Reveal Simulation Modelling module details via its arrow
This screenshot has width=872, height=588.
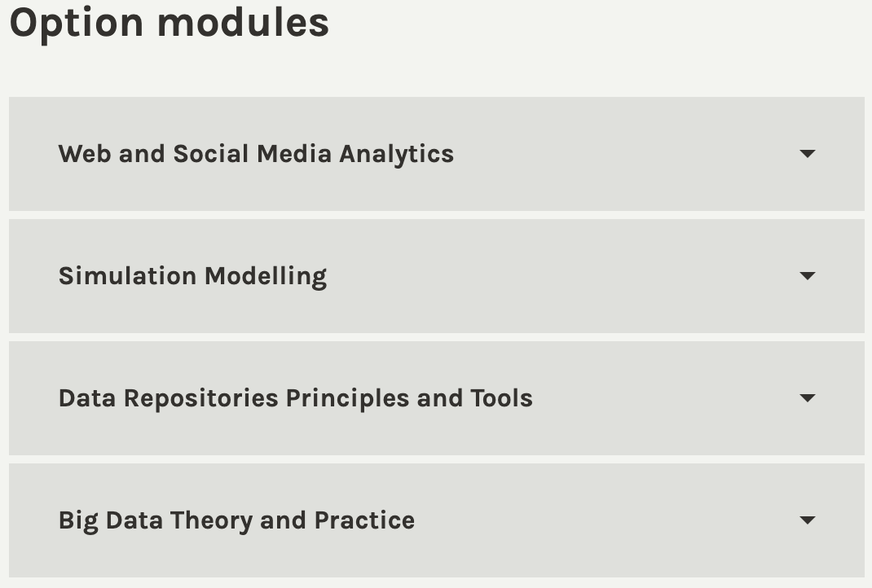tap(807, 276)
